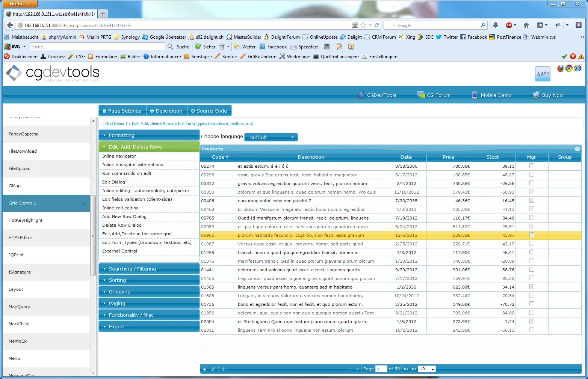
Task: Collapse the Products grid with header circle icon
Action: point(577,149)
